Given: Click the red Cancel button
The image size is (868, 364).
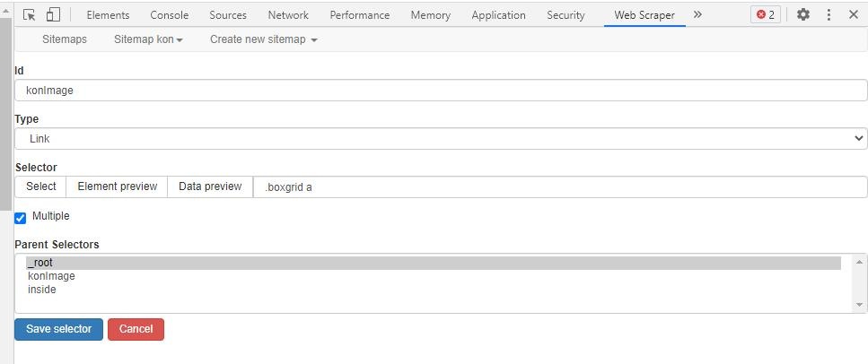Looking at the screenshot, I should coord(136,329).
